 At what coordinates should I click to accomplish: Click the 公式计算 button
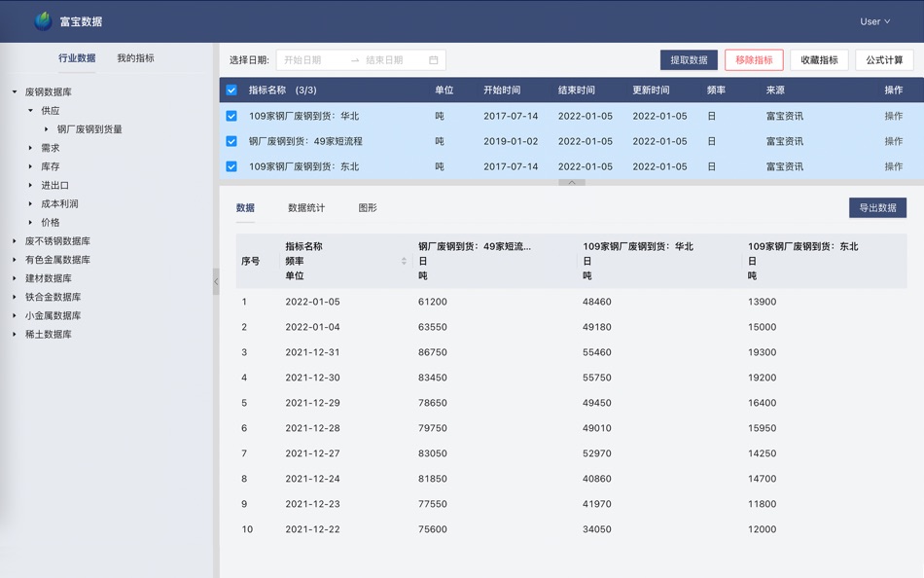pos(884,60)
